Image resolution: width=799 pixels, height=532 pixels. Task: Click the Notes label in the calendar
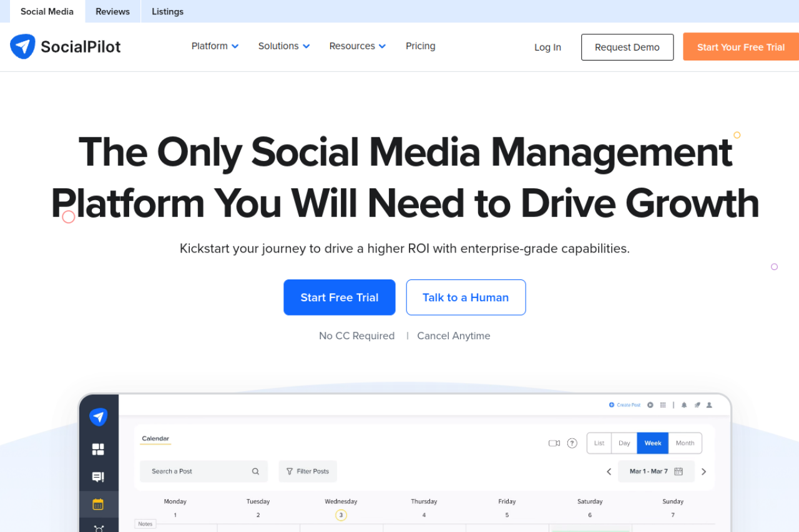tap(145, 524)
